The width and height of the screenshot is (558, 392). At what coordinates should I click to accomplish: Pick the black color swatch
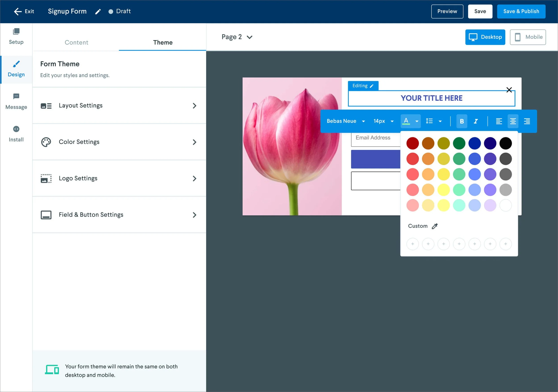(506, 143)
